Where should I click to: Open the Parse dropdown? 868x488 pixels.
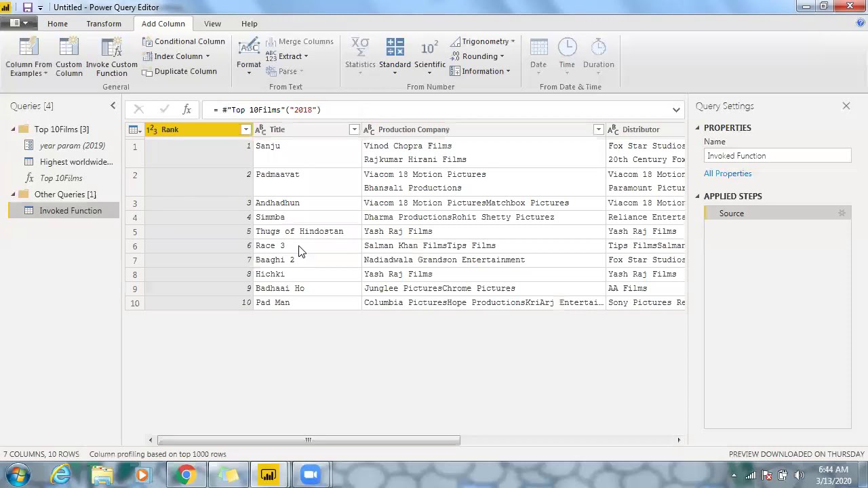(284, 71)
